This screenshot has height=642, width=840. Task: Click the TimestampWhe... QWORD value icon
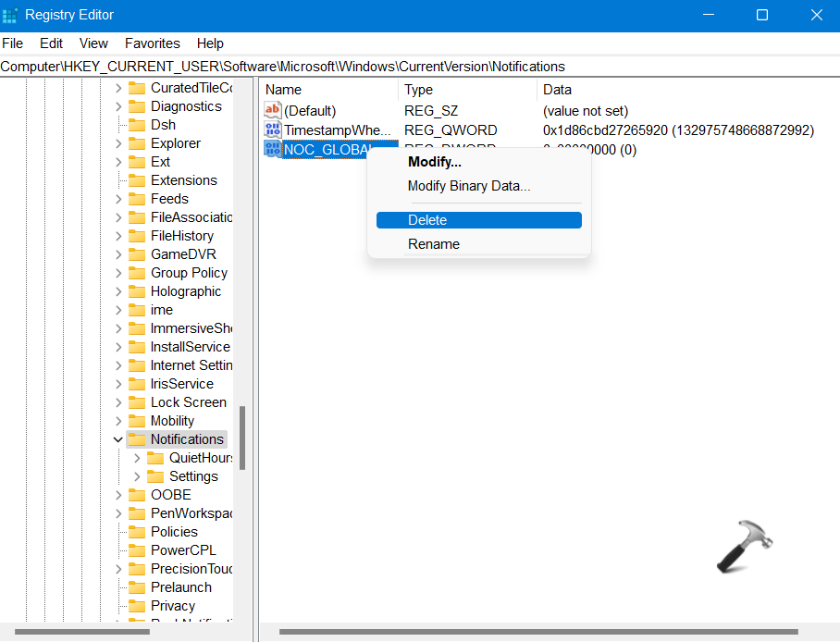(x=272, y=130)
